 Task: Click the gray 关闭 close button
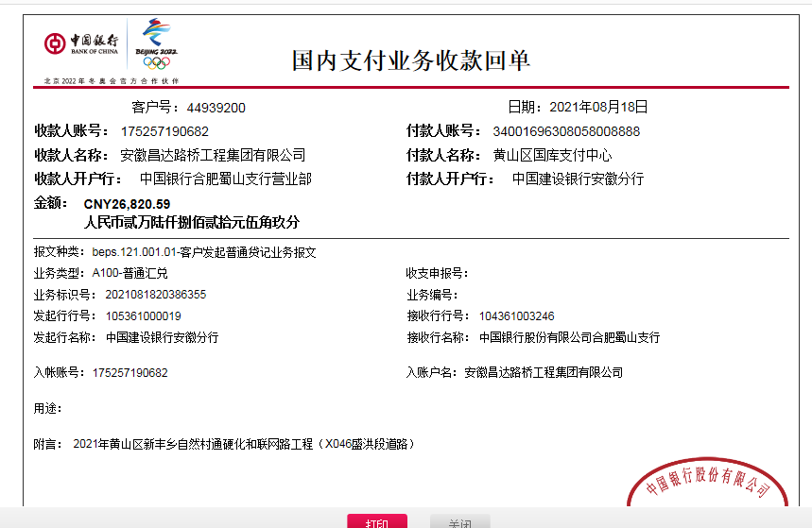(x=459, y=521)
